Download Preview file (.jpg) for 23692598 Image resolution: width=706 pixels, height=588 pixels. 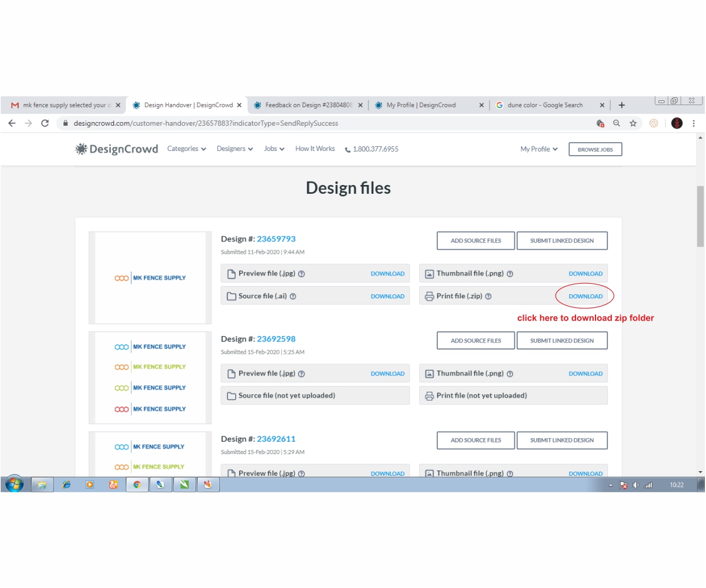coord(387,374)
